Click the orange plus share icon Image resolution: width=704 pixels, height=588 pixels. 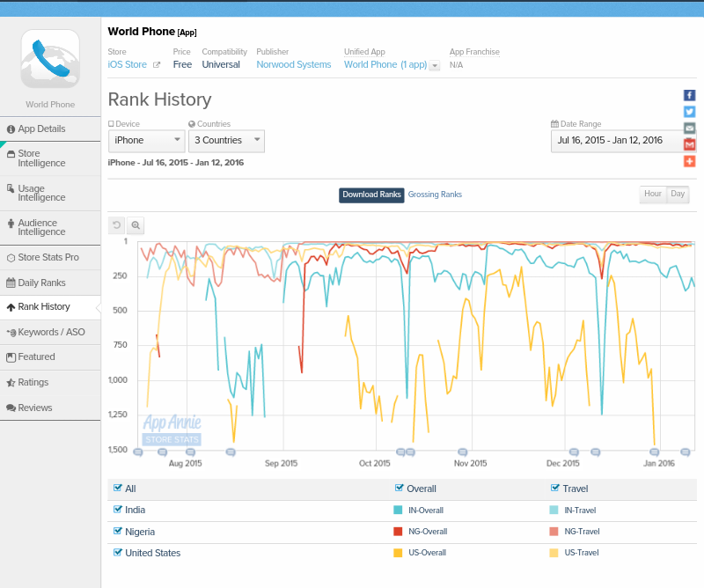click(x=690, y=161)
